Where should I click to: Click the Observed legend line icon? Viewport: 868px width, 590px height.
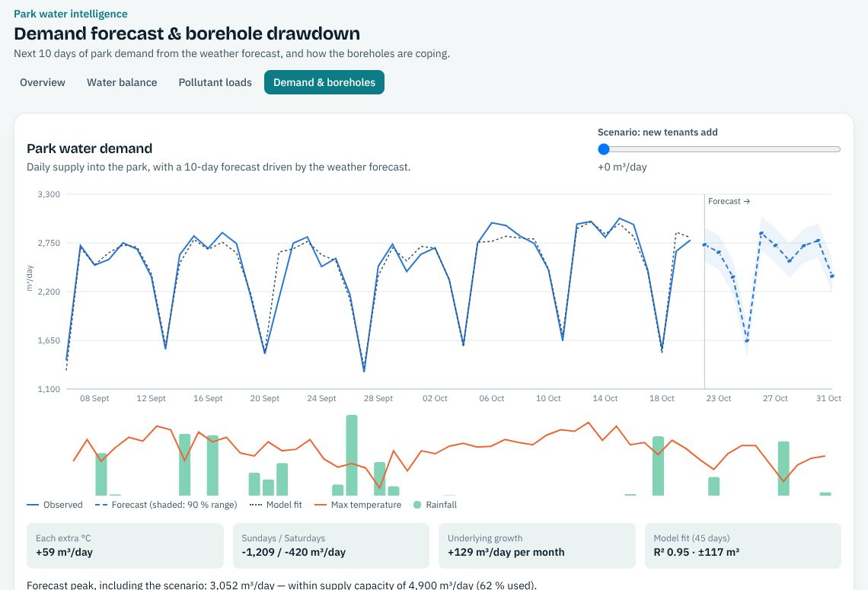point(33,505)
